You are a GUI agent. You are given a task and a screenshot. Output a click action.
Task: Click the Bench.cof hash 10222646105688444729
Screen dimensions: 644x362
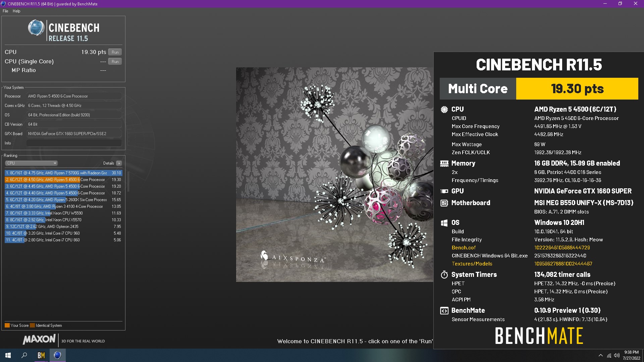tap(562, 248)
